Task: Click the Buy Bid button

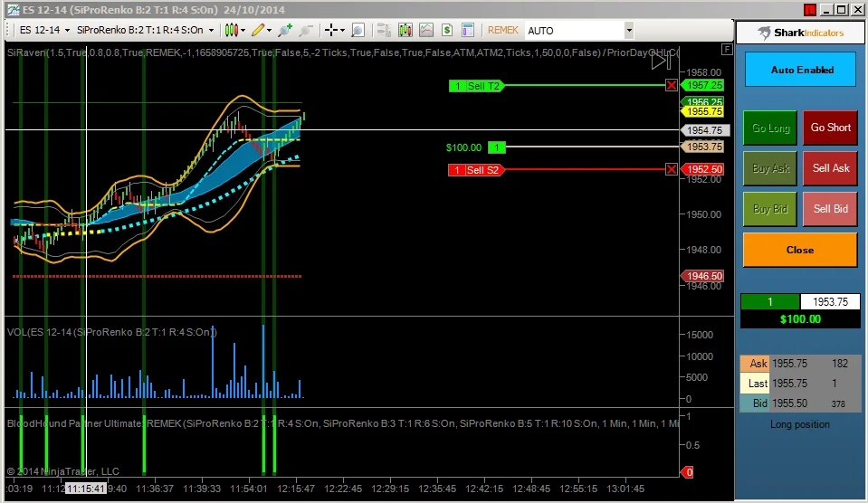Action: [770, 209]
